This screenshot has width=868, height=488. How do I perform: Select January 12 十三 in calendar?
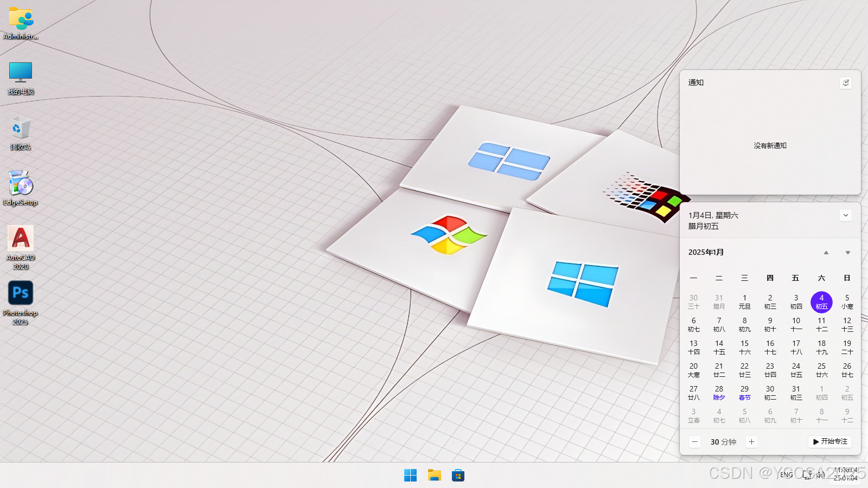point(847,325)
